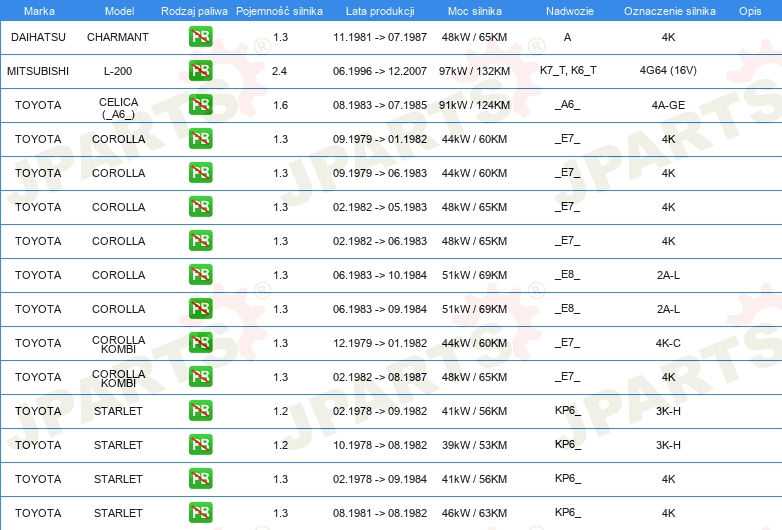
Task: Click fuel icon for Starlet 46kW / 63KM
Action: (200, 513)
